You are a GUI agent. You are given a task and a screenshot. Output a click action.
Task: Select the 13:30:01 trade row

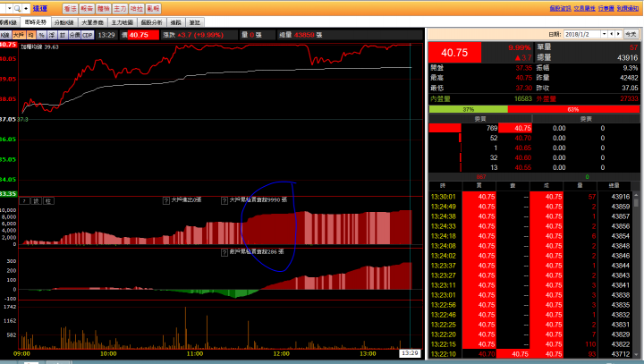click(530, 197)
